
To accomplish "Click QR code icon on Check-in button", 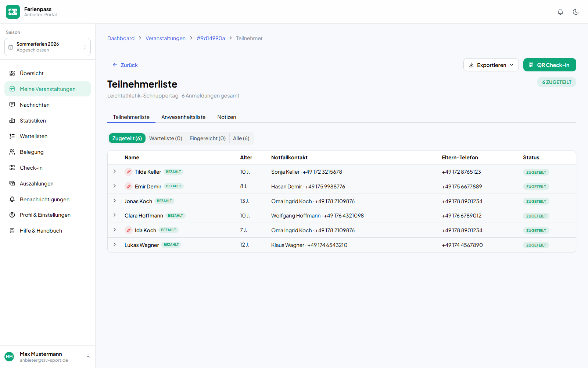I will pos(531,65).
